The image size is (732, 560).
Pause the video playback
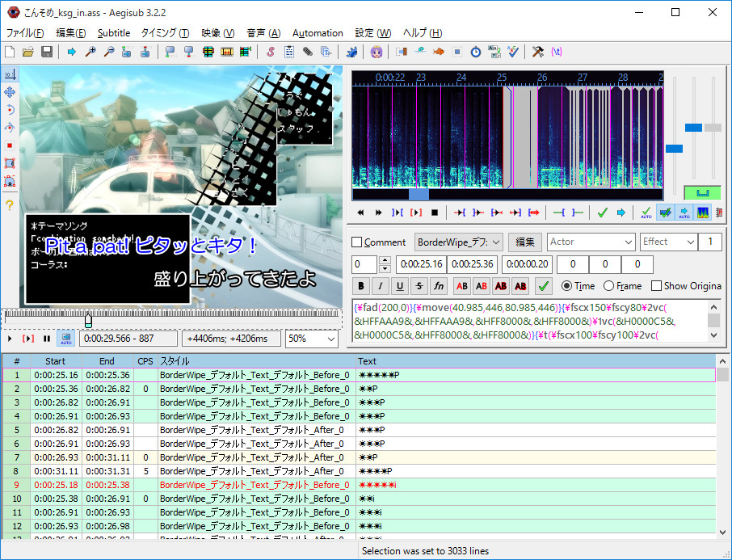point(47,339)
